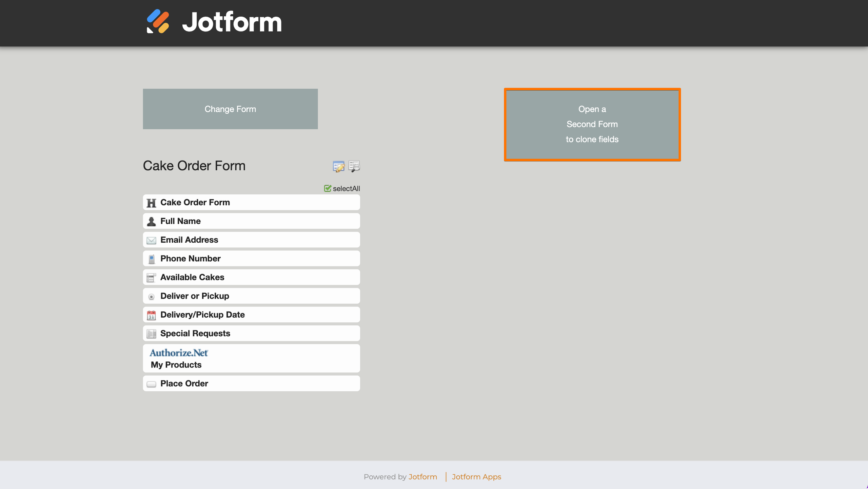Open the Jotform Apps footer link

pos(476,477)
